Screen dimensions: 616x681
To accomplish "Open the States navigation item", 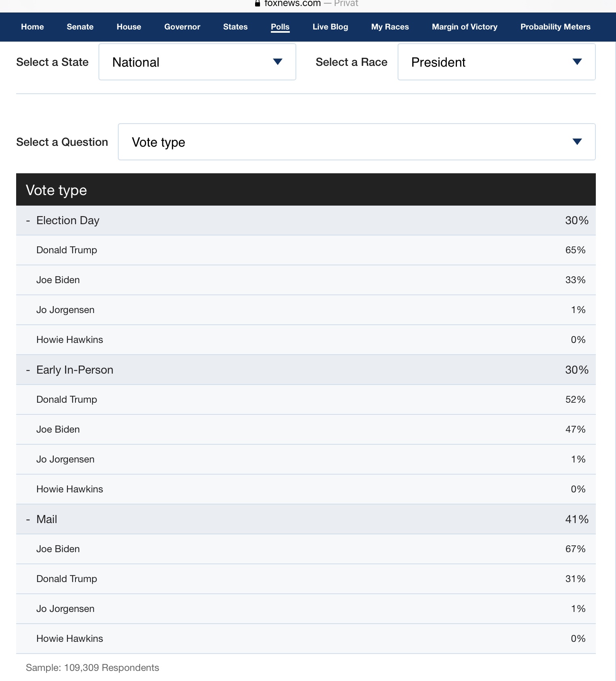I will [x=235, y=27].
